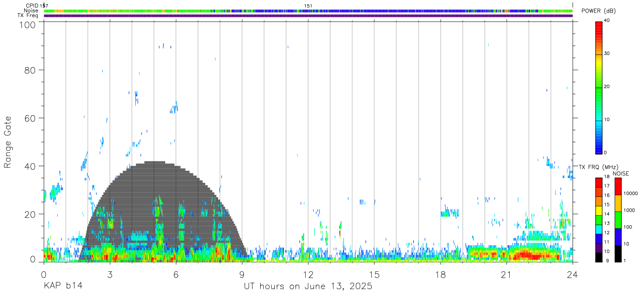Click the POWER colorbar label 30
644x297 pixels.
coord(607,54)
